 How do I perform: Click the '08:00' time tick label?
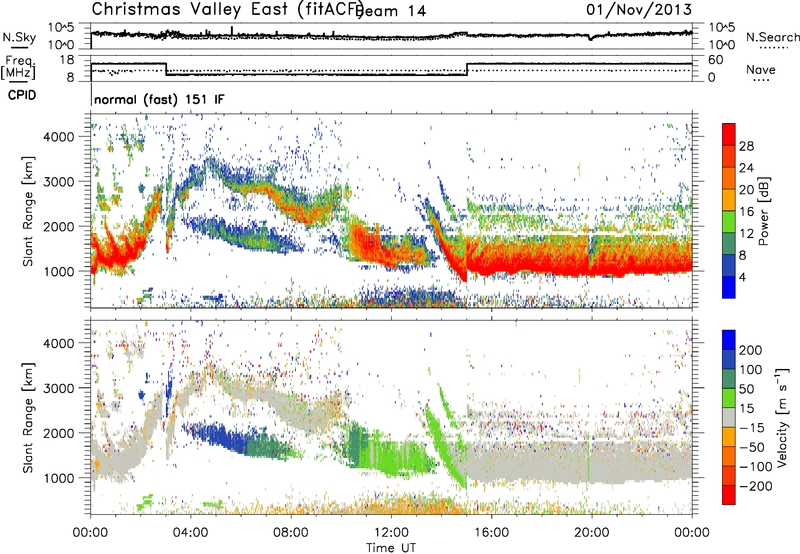tap(291, 533)
